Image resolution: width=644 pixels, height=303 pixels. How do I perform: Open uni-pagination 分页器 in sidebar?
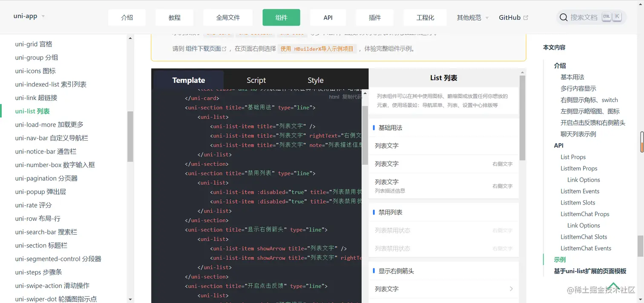coord(46,178)
